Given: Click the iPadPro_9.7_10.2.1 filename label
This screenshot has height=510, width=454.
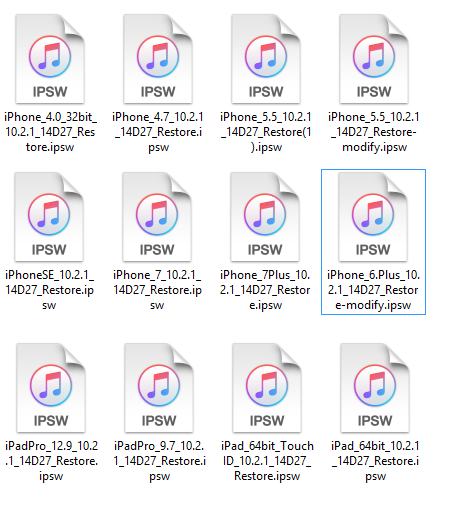Looking at the screenshot, I should tap(159, 461).
